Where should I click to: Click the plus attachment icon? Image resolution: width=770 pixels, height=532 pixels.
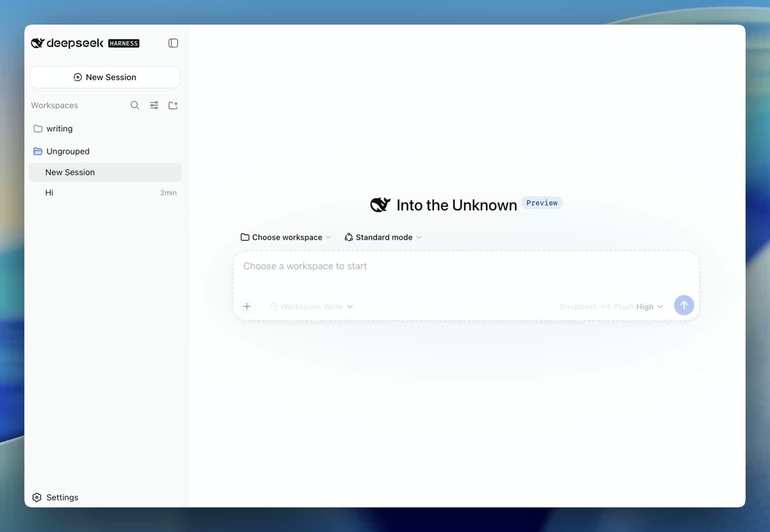247,306
